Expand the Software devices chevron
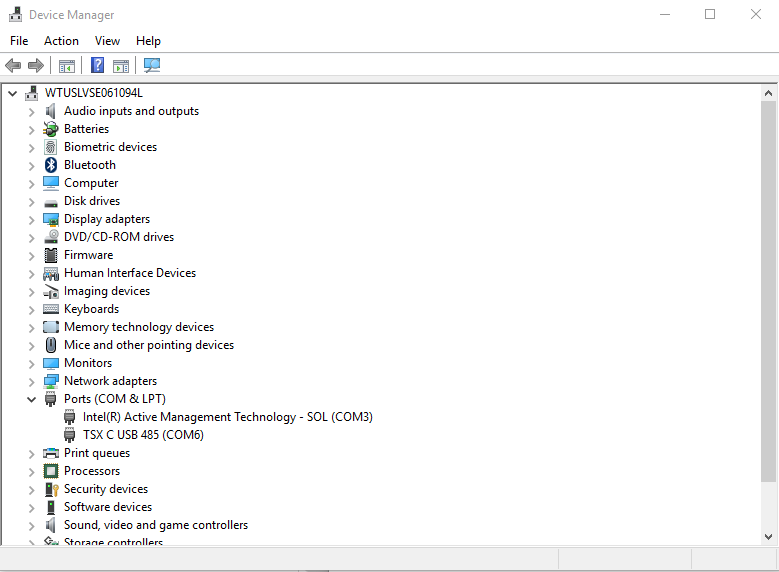This screenshot has width=779, height=572. point(31,508)
